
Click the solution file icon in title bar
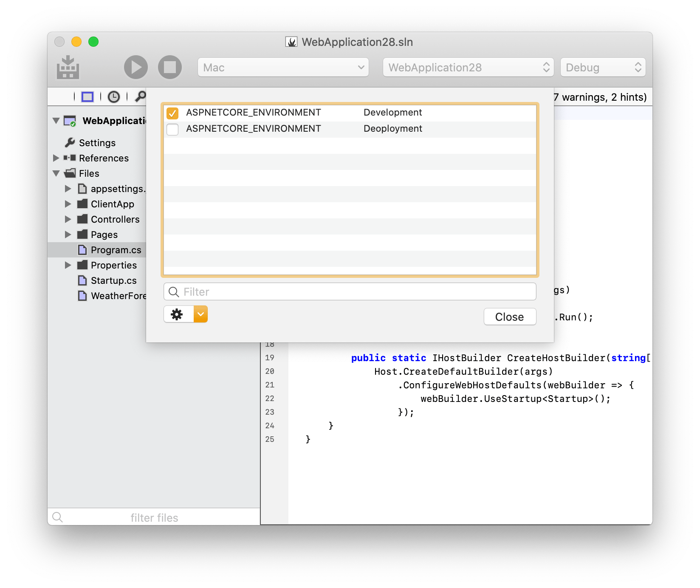[x=291, y=42]
